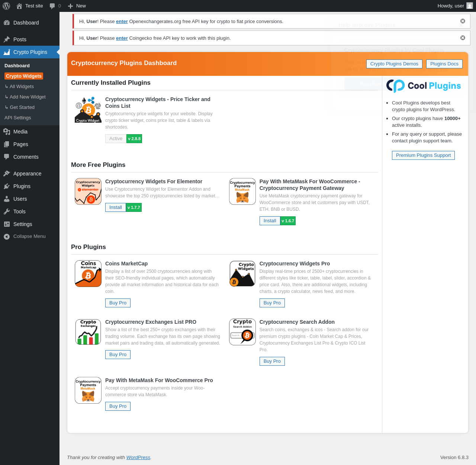Open the Dashboard menu item
This screenshot has height=465, width=476.
tap(30, 23)
